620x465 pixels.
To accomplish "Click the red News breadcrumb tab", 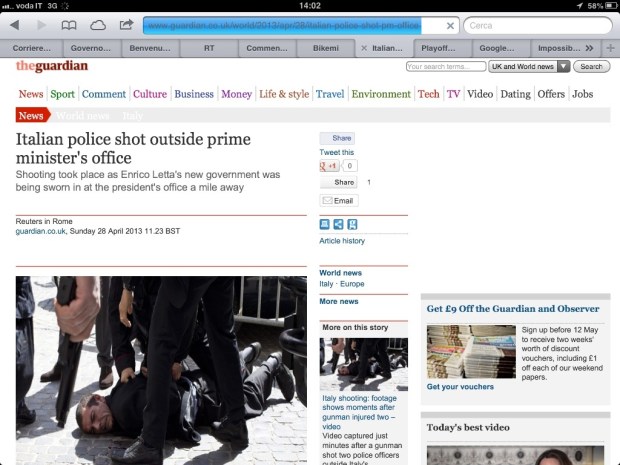I will tap(33, 115).
